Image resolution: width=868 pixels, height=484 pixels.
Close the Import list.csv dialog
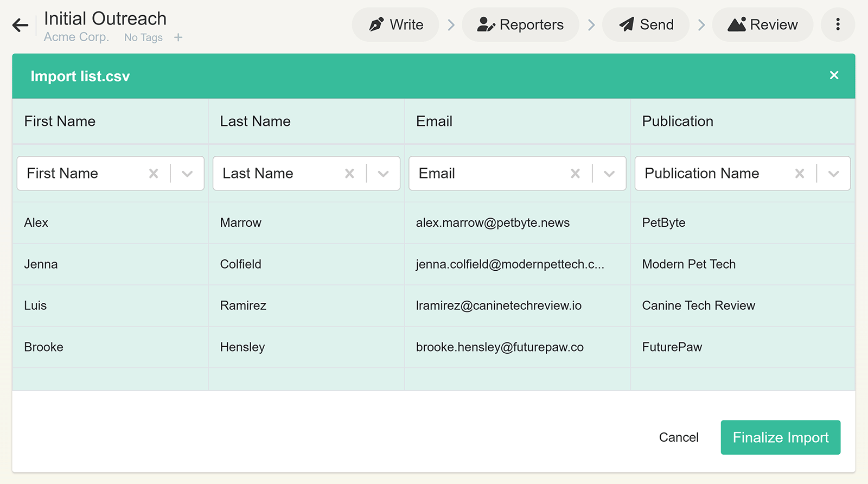pos(834,75)
